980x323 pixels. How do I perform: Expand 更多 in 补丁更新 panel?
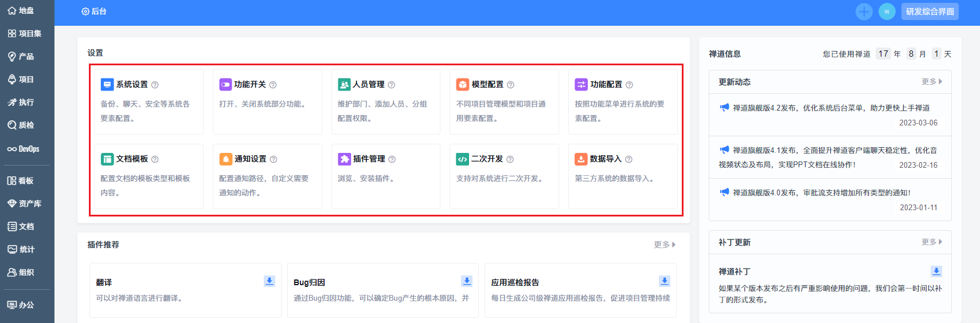(932, 242)
